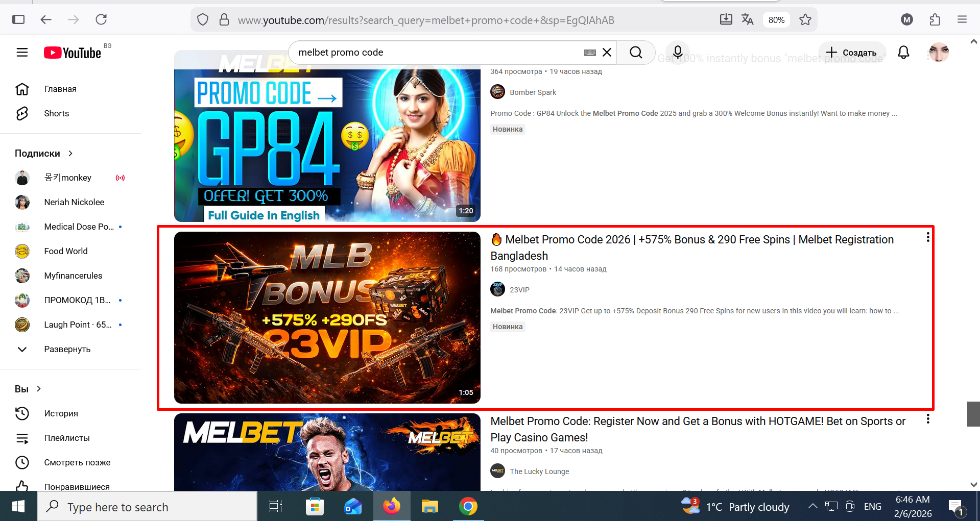The height and width of the screenshot is (521, 980).
Task: Open Outlook from the taskbar
Action: tap(353, 506)
